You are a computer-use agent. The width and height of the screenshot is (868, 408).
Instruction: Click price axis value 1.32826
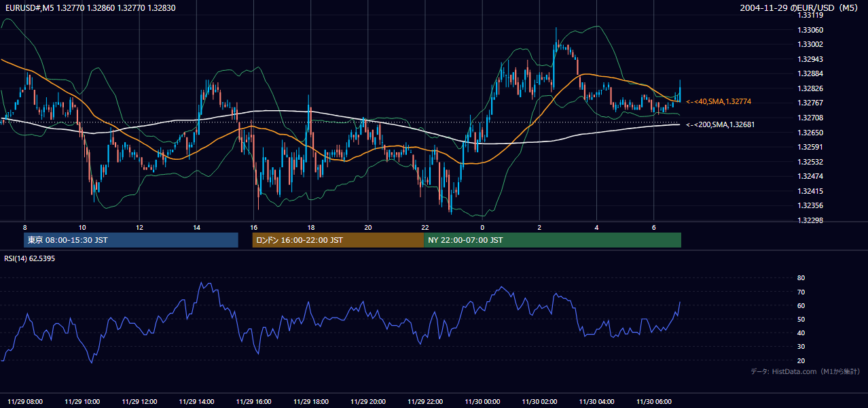pyautogui.click(x=811, y=88)
